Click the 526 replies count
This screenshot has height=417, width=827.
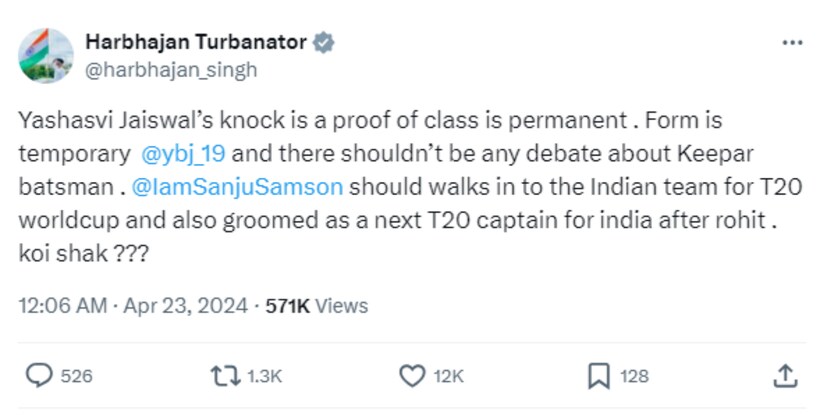coord(76,376)
